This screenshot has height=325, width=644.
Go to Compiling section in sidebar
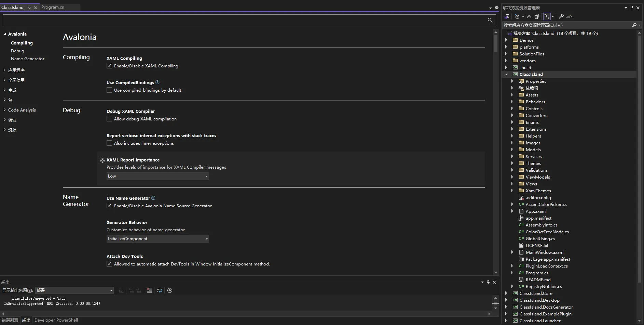coord(22,43)
